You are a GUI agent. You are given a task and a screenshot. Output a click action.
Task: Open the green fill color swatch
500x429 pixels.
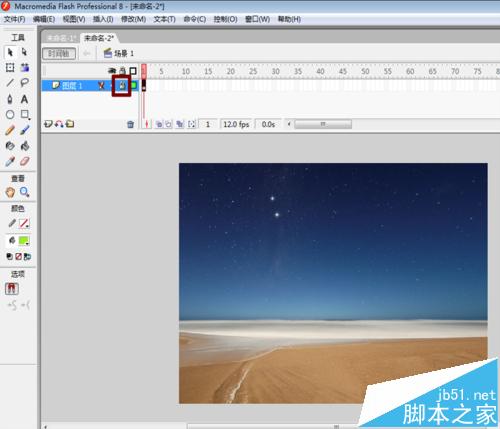click(x=24, y=241)
